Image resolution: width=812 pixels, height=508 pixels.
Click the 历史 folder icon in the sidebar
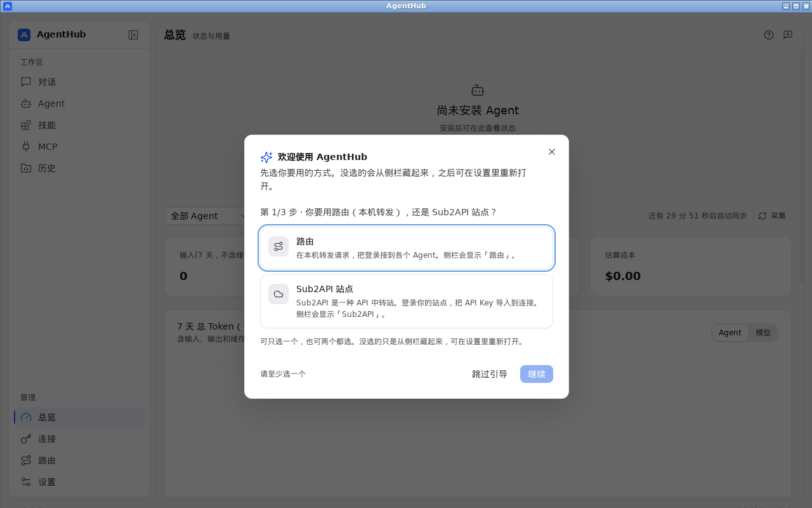[x=26, y=168]
